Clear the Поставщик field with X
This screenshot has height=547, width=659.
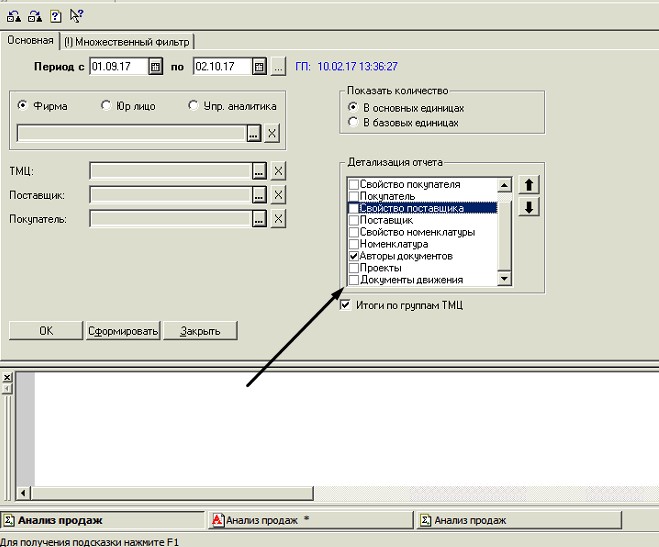tap(278, 194)
